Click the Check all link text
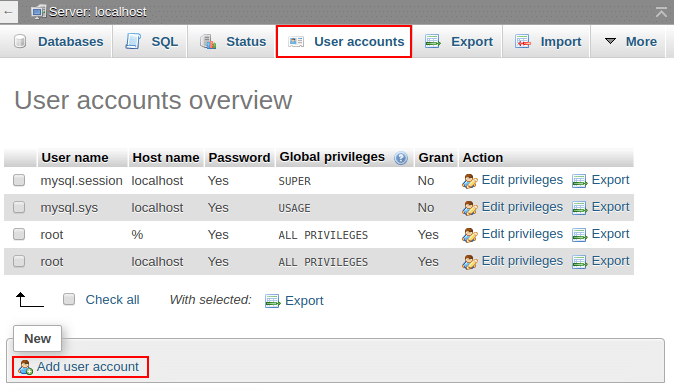This screenshot has height=391, width=674. point(112,300)
